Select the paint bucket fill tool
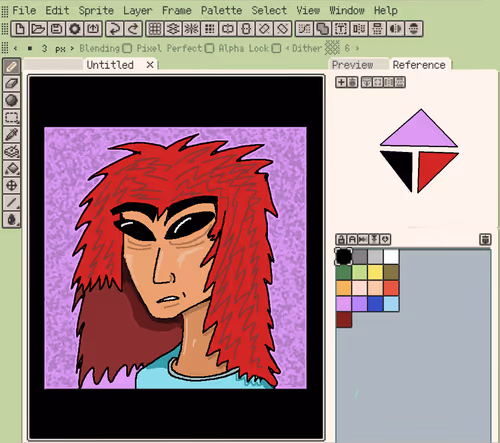This screenshot has height=443, width=500. click(12, 168)
